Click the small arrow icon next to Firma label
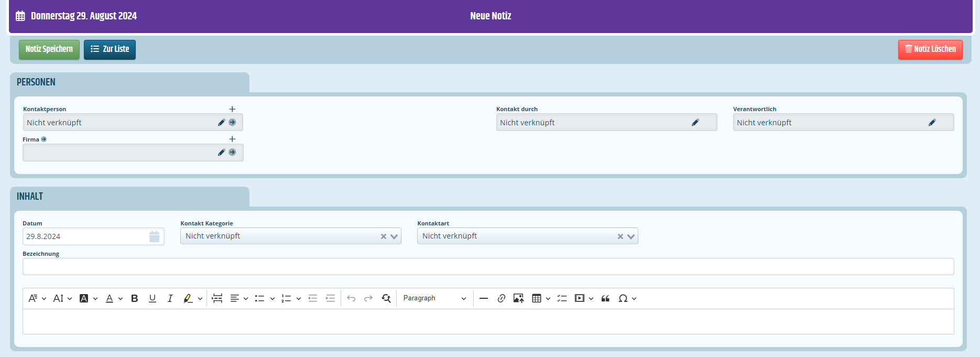 [x=44, y=139]
